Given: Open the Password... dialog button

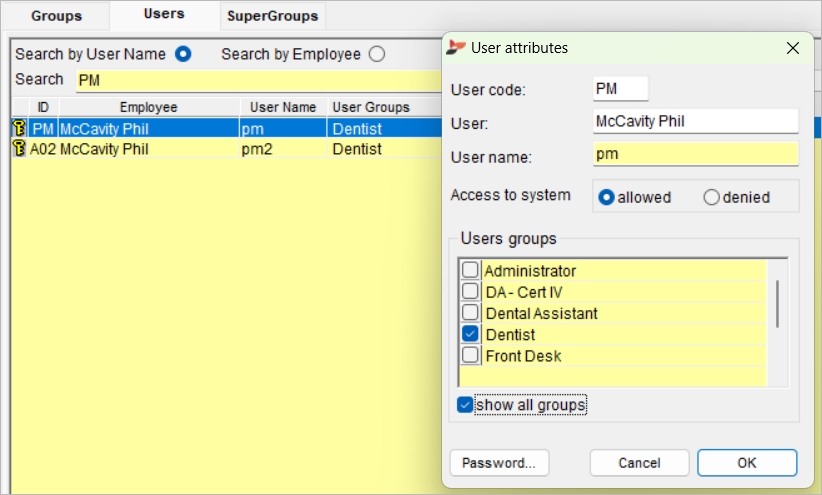Looking at the screenshot, I should pyautogui.click(x=499, y=463).
